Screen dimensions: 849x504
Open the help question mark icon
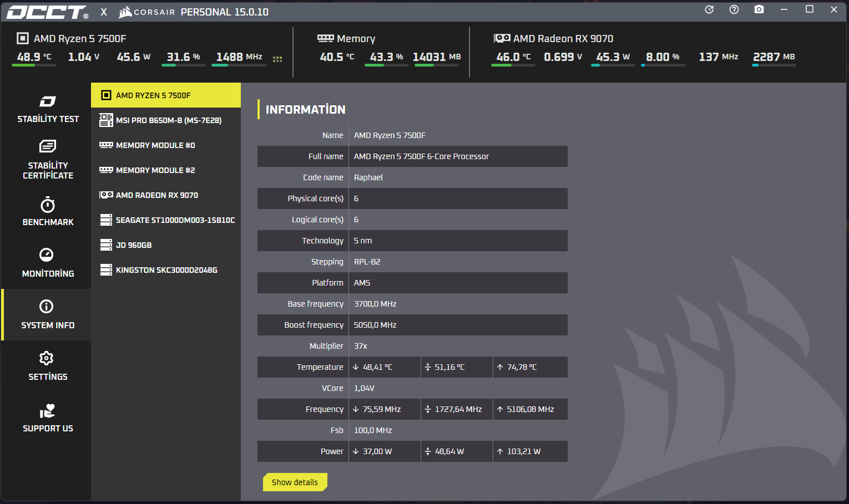point(734,9)
